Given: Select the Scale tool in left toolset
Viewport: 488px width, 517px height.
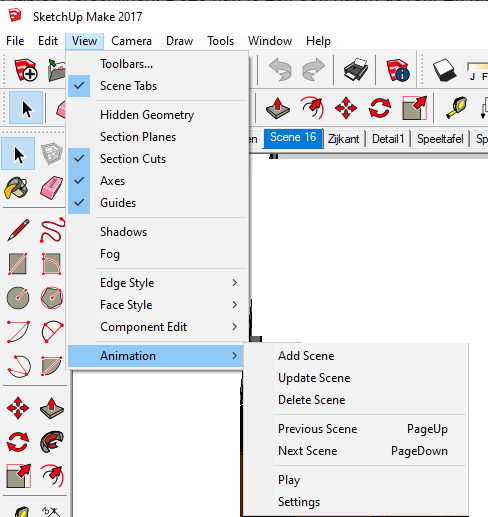Looking at the screenshot, I should point(19,476).
